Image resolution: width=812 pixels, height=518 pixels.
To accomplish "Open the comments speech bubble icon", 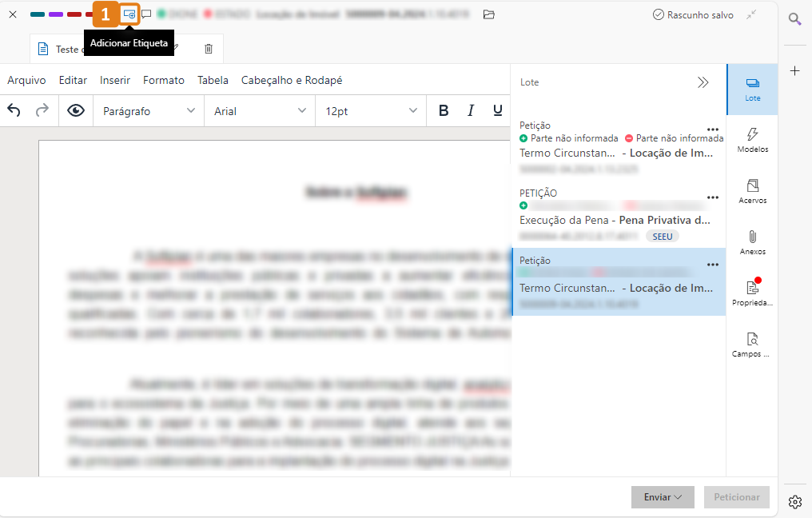I will [146, 14].
